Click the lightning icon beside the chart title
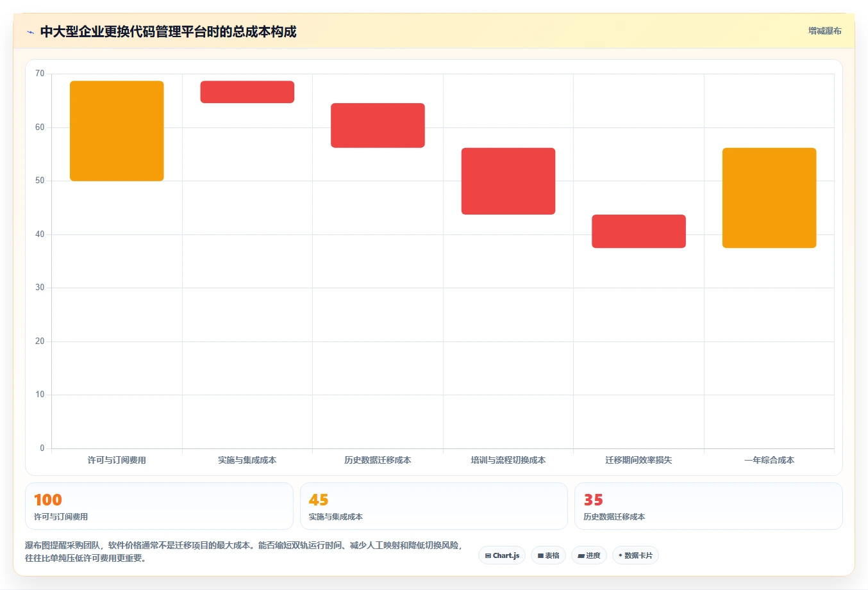868x590 pixels. 30,32
